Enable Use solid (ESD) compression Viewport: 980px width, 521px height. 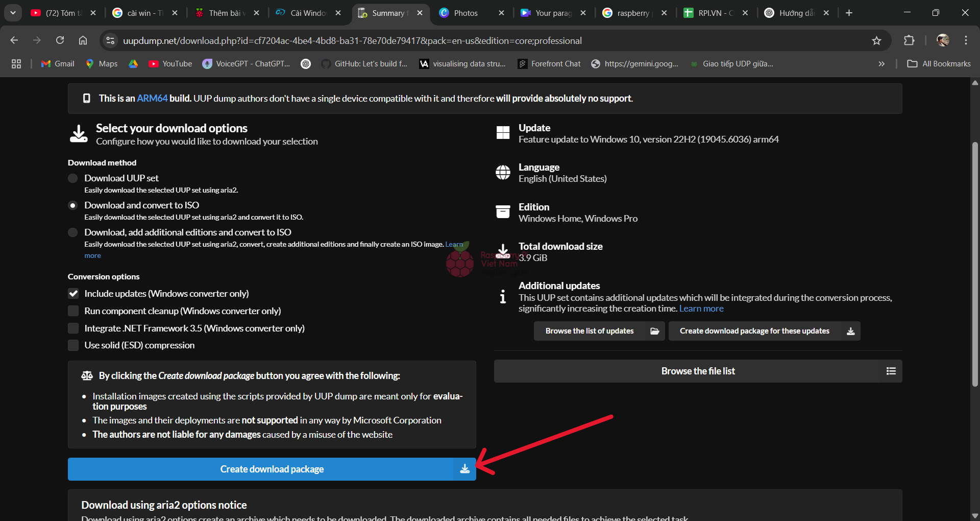(73, 345)
